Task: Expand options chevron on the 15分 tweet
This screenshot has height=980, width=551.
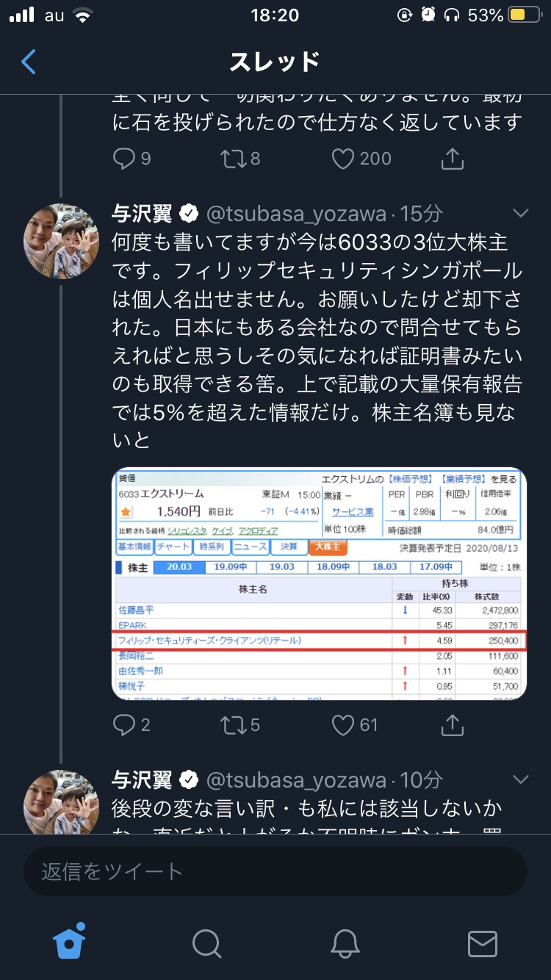Action: 520,213
